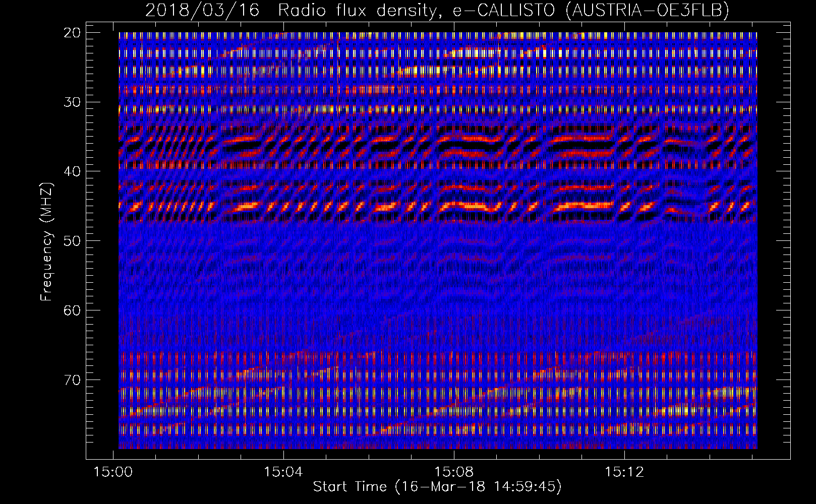Click the plot title "2018/03/16 Radio flux density, e-CALLISTO (AUSTRIA-OE3FLB)"
Viewport: 816px width, 504px height.
[x=437, y=10]
